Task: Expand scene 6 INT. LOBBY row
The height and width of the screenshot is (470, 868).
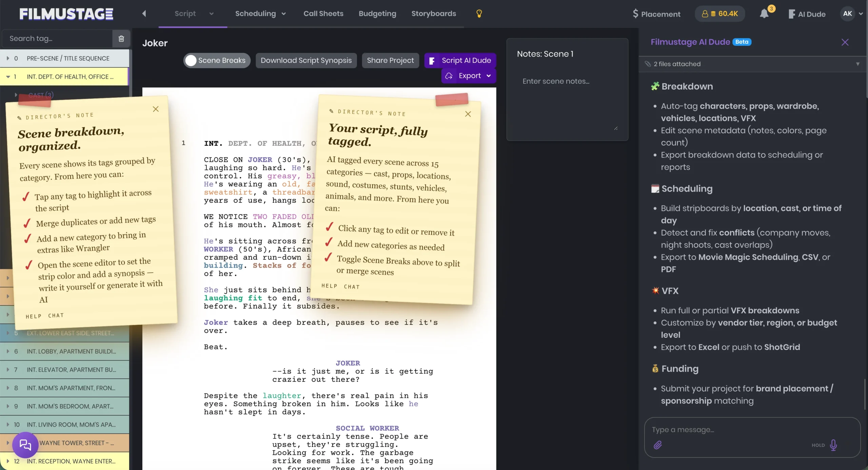Action: (8, 351)
